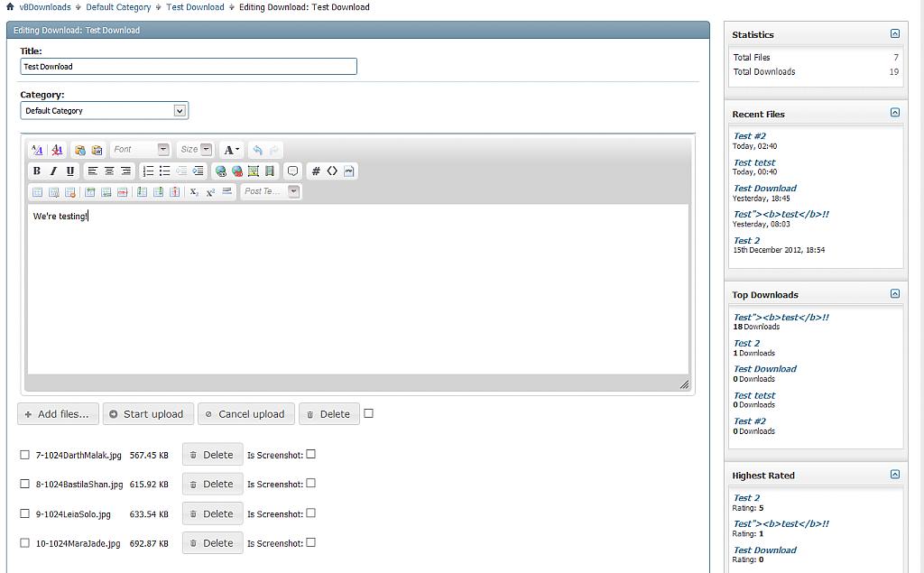Image resolution: width=924 pixels, height=573 pixels.
Task: Click the underline button
Action: pyautogui.click(x=70, y=171)
